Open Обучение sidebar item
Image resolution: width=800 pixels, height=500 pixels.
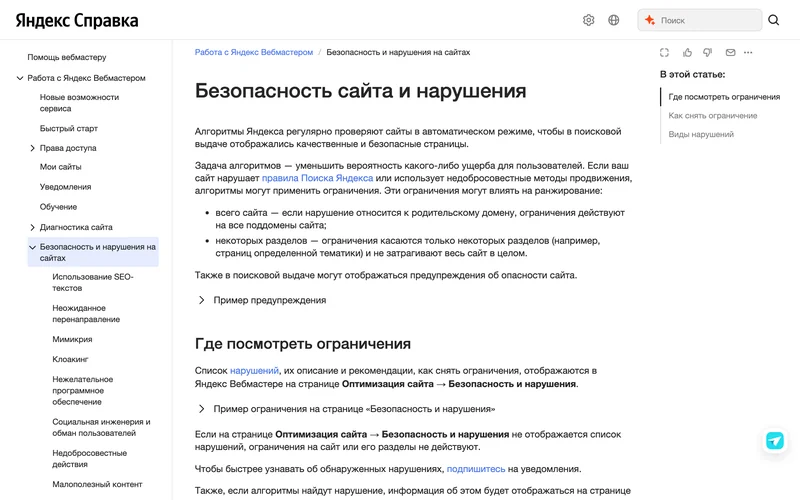click(58, 207)
